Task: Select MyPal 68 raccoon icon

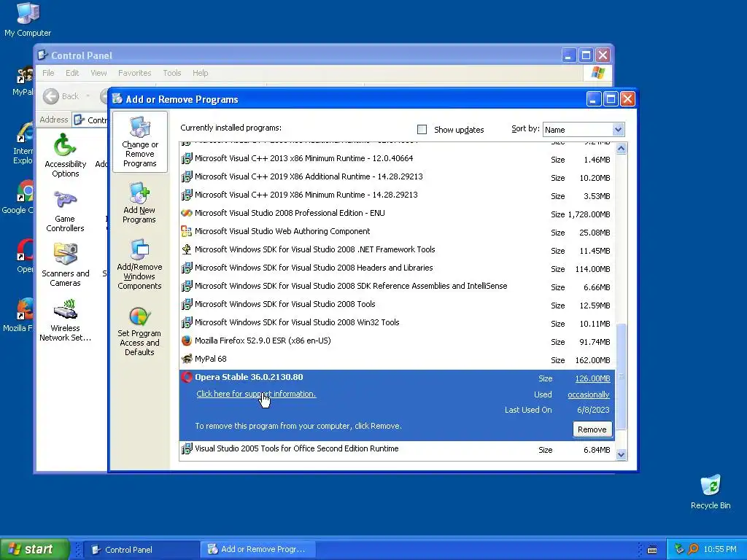Action: (187, 359)
